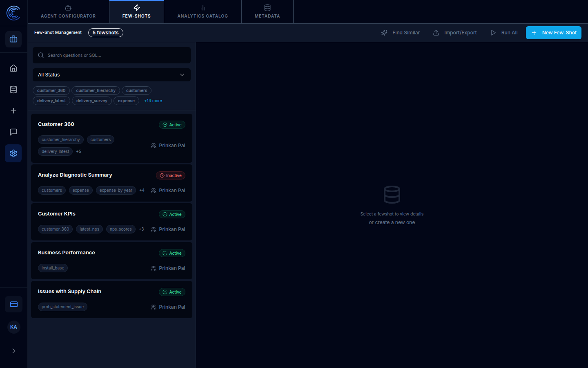Open Analyze Diagnostic Summary fewshot
This screenshot has height=368, width=588.
(111, 183)
